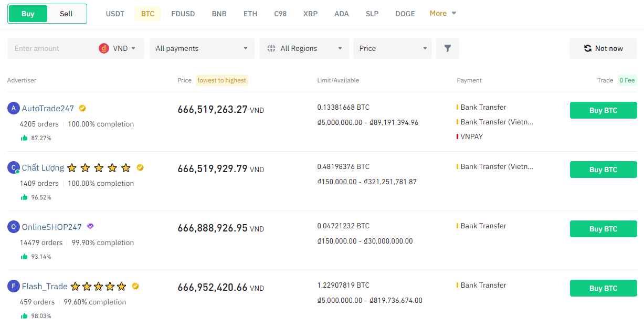
Task: Switch to the ETH coin tab
Action: (250, 14)
